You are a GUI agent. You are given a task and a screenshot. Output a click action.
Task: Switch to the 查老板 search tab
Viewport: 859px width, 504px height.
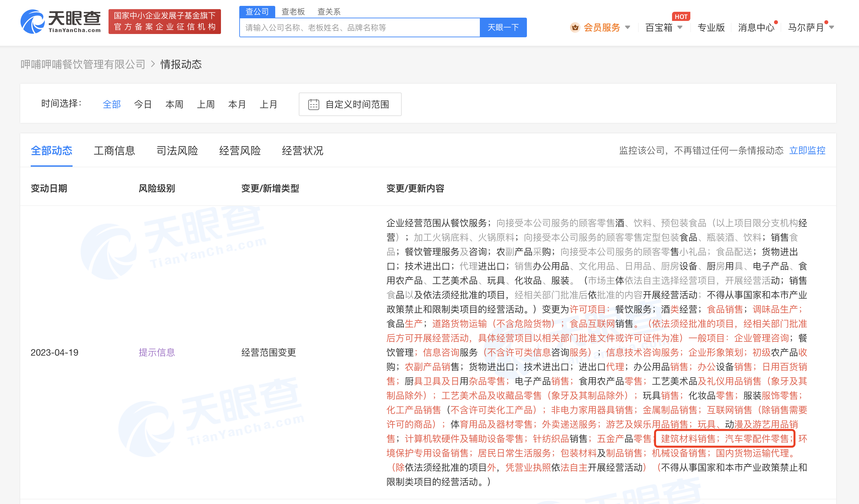point(293,11)
